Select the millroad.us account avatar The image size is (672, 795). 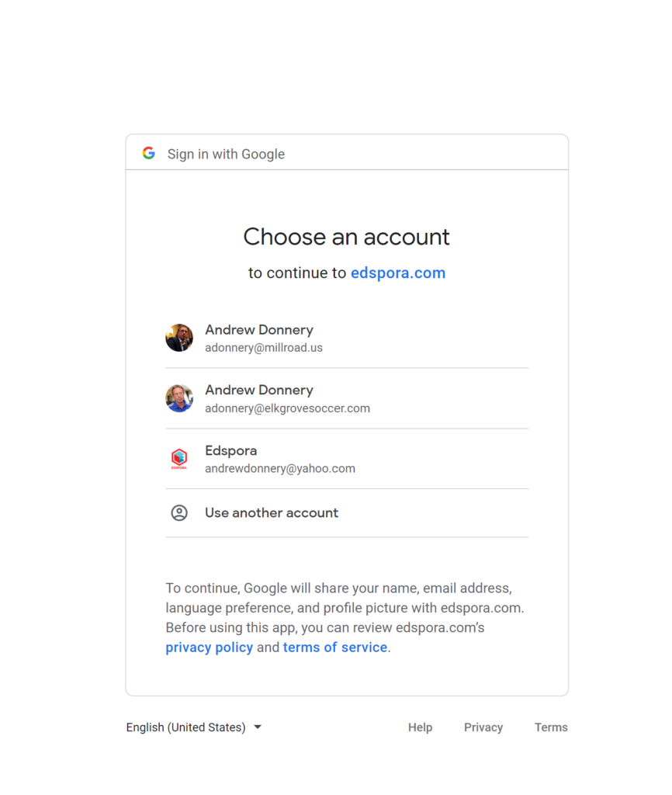point(179,338)
